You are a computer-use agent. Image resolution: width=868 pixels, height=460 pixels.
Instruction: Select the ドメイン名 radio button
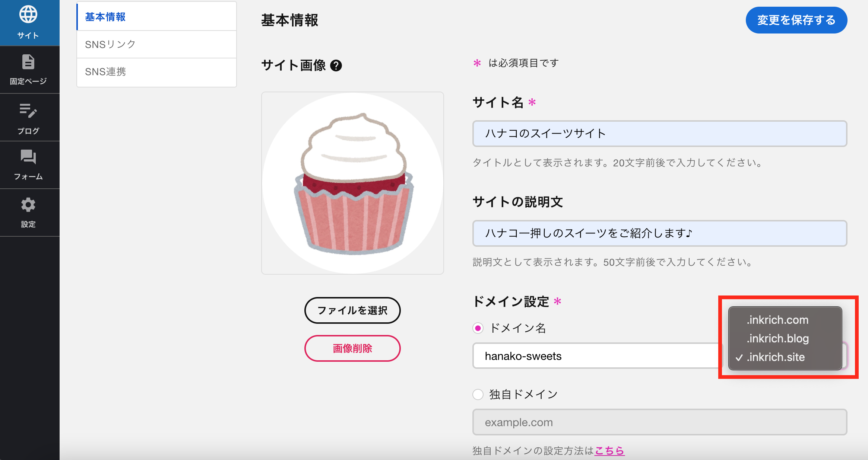478,328
